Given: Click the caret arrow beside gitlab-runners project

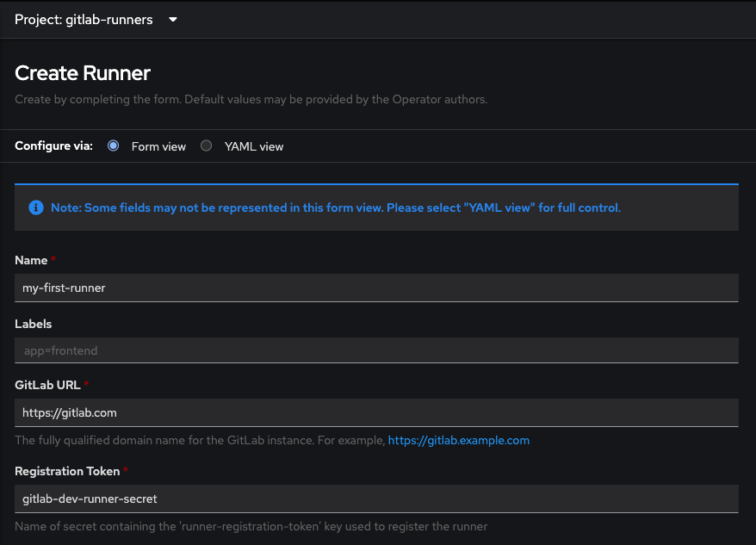Looking at the screenshot, I should pos(173,20).
